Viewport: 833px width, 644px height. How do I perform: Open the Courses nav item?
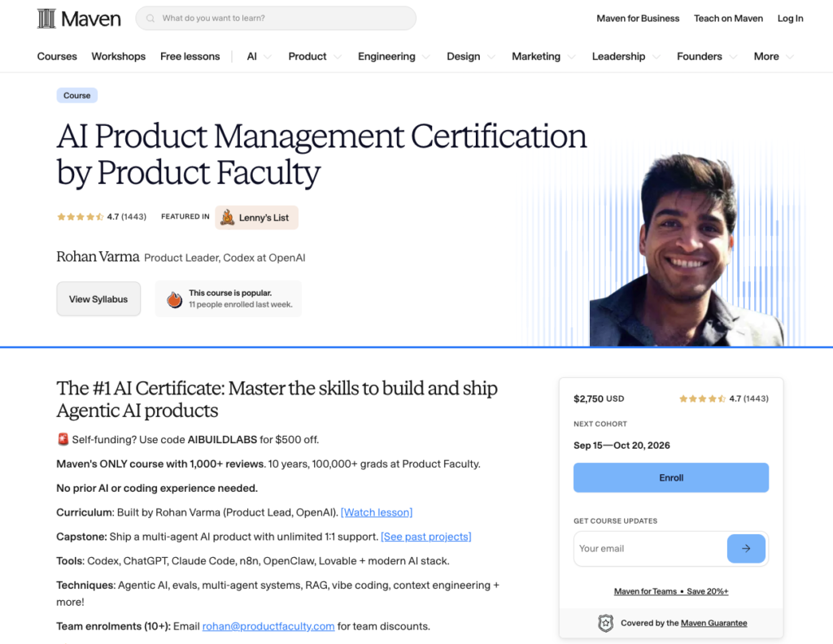click(57, 56)
